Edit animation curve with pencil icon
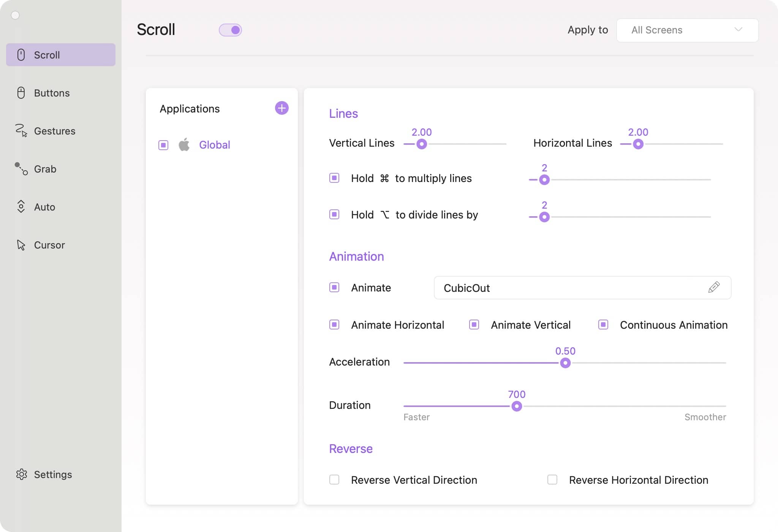778x532 pixels. (x=714, y=287)
